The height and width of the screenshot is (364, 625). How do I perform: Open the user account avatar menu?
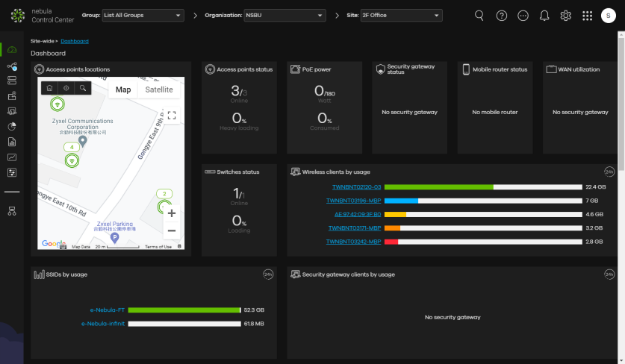(608, 16)
